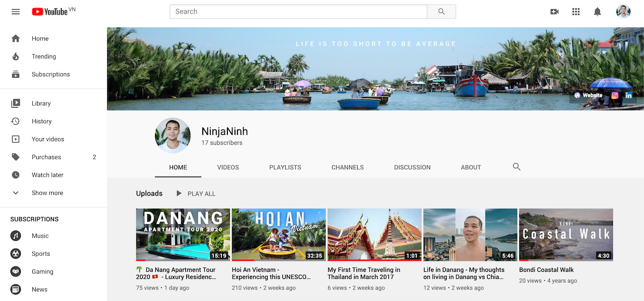The width and height of the screenshot is (644, 301).
Task: Switch to the HOME channel tab
Action: point(178,167)
